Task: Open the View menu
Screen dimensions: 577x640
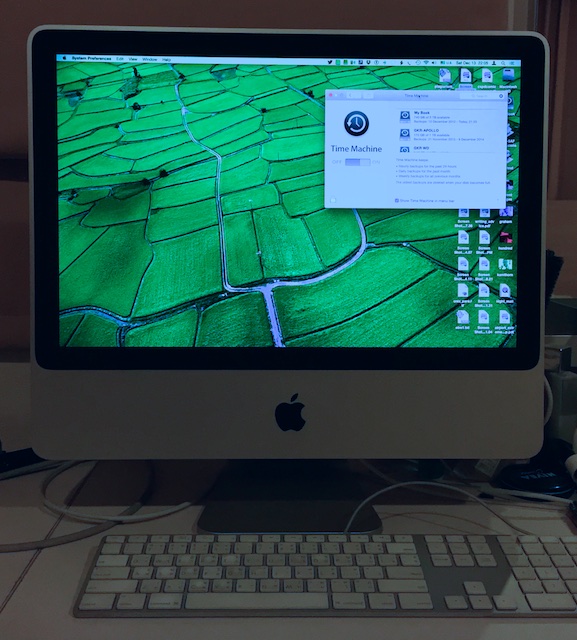Action: (133, 59)
